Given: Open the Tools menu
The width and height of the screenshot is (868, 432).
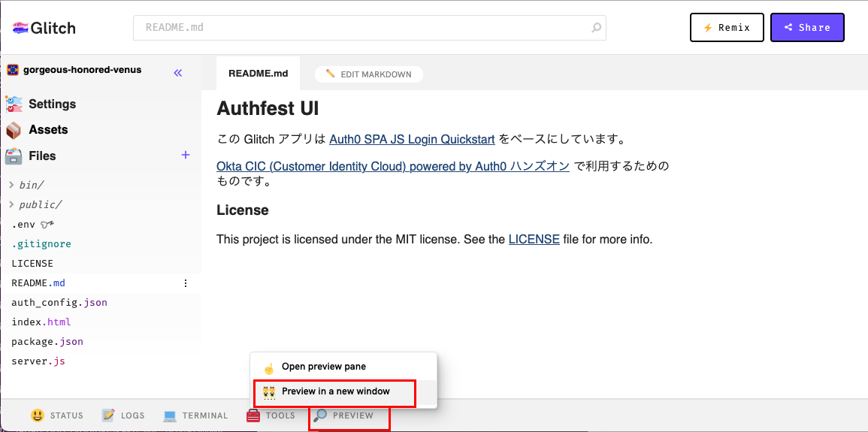Looking at the screenshot, I should 271,415.
